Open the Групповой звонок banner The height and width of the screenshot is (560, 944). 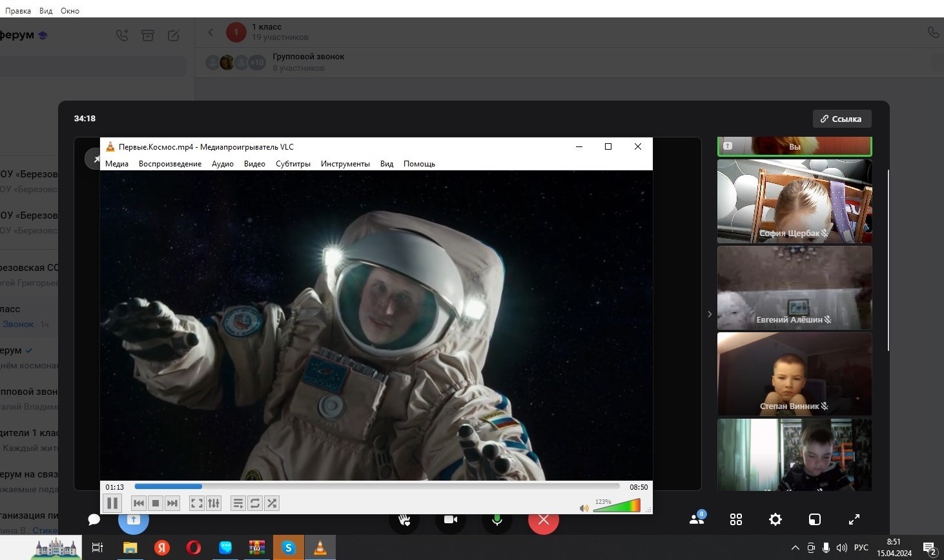(568, 62)
